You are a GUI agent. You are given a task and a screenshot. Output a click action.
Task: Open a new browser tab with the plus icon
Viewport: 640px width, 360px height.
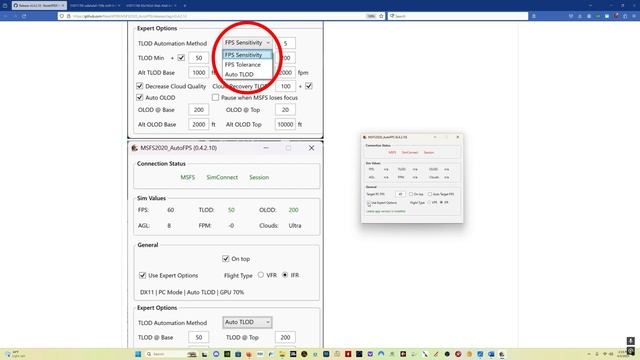tap(184, 6)
